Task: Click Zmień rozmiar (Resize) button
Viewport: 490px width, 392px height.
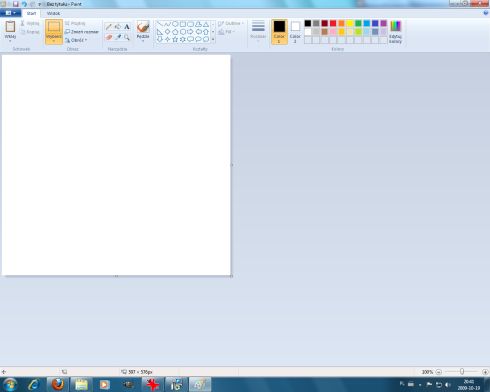Action: click(82, 32)
